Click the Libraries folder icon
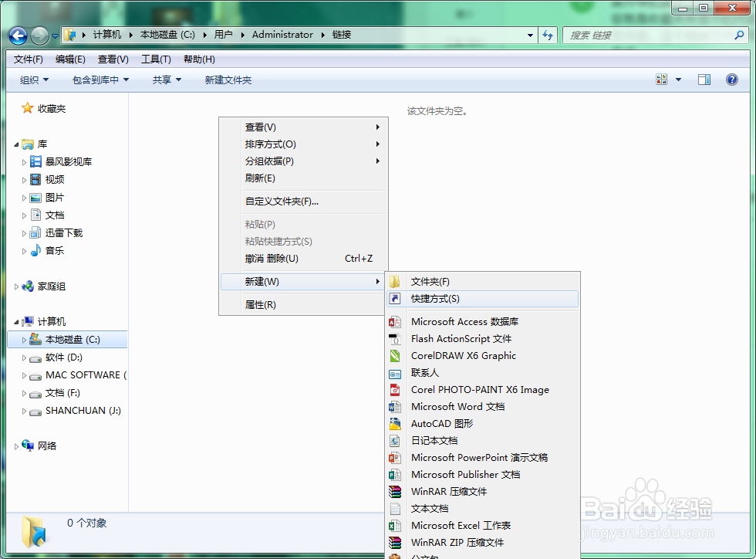This screenshot has width=756, height=559. 29,144
